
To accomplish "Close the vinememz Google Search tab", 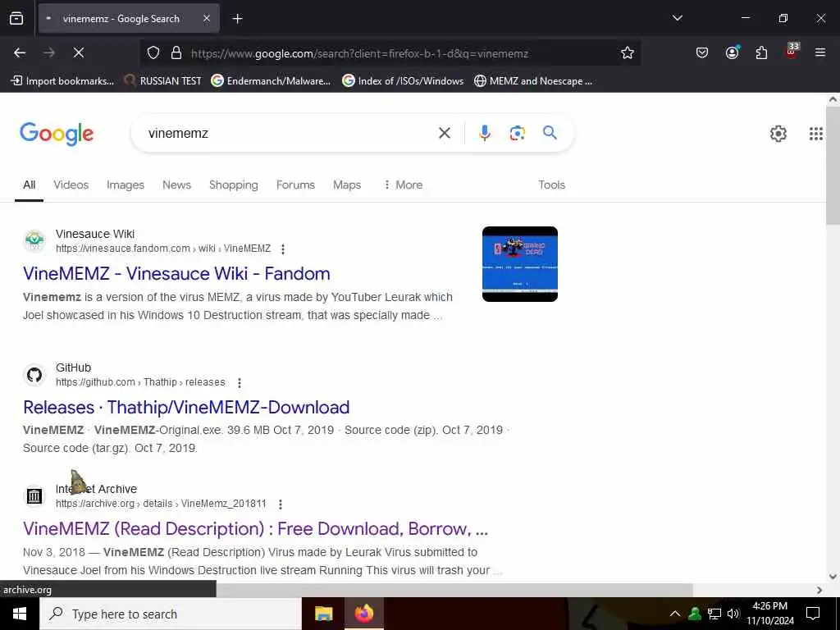I will point(206,19).
